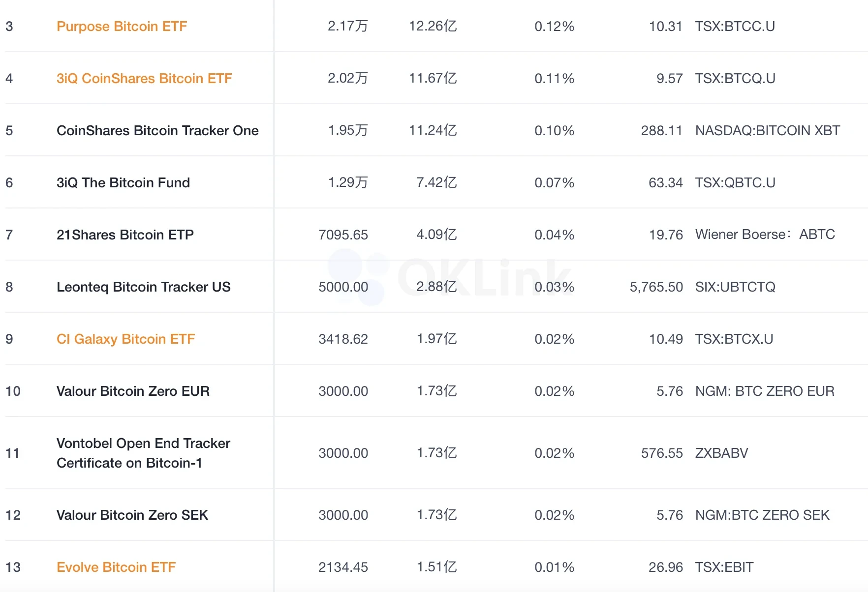Image resolution: width=868 pixels, height=592 pixels.
Task: Open the Evolve Bitcoin ETF link
Action: point(116,567)
